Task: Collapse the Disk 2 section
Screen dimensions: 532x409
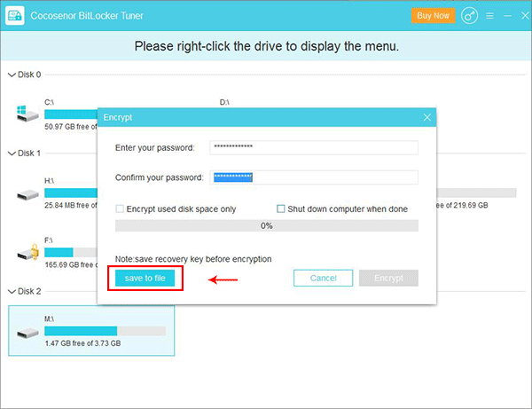Action: coord(12,292)
